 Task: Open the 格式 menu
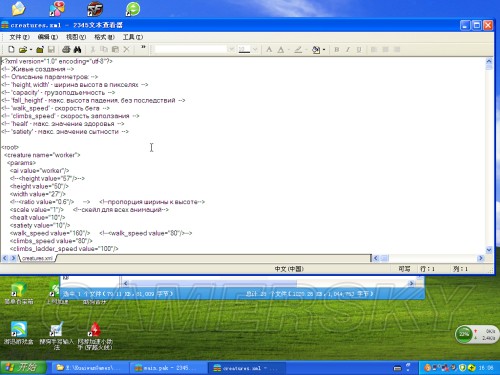[104, 37]
